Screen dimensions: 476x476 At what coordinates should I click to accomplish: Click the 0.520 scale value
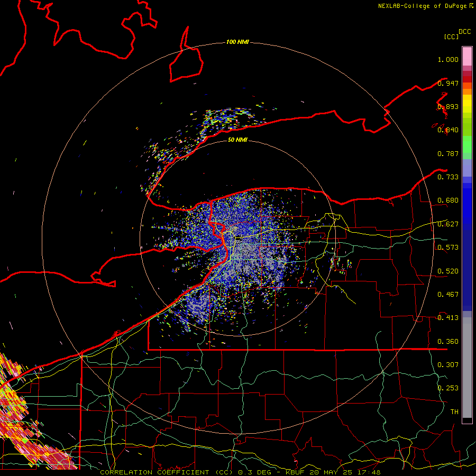448,271
